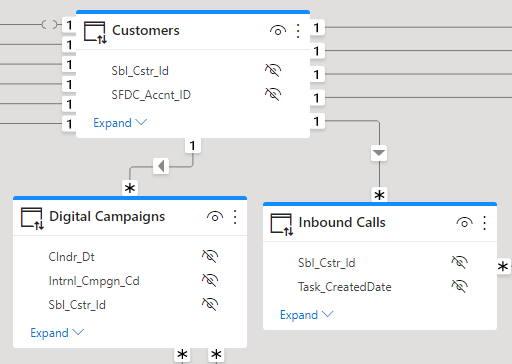Viewport: 512px width, 364px height.
Task: Unhide SFDC_Accnt_ID field in Customers
Action: point(273,94)
